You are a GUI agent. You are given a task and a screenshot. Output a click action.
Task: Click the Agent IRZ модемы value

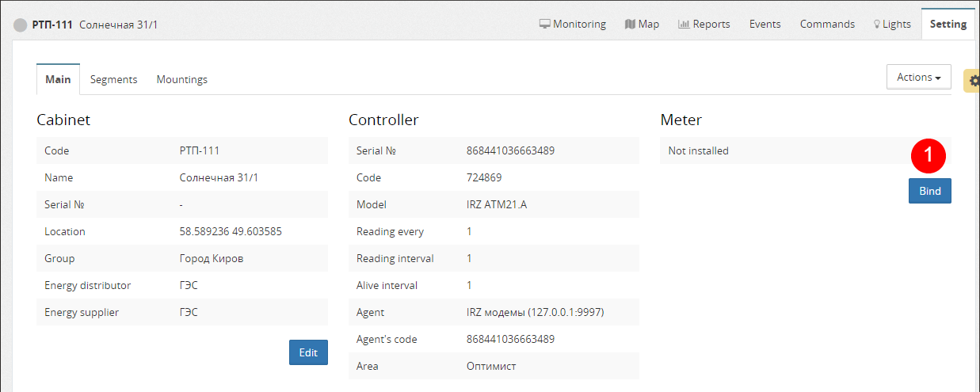[x=535, y=312]
